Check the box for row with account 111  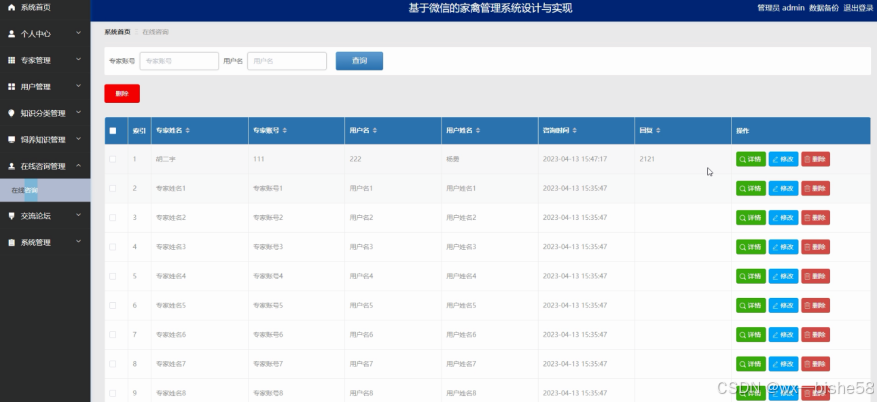click(113, 159)
